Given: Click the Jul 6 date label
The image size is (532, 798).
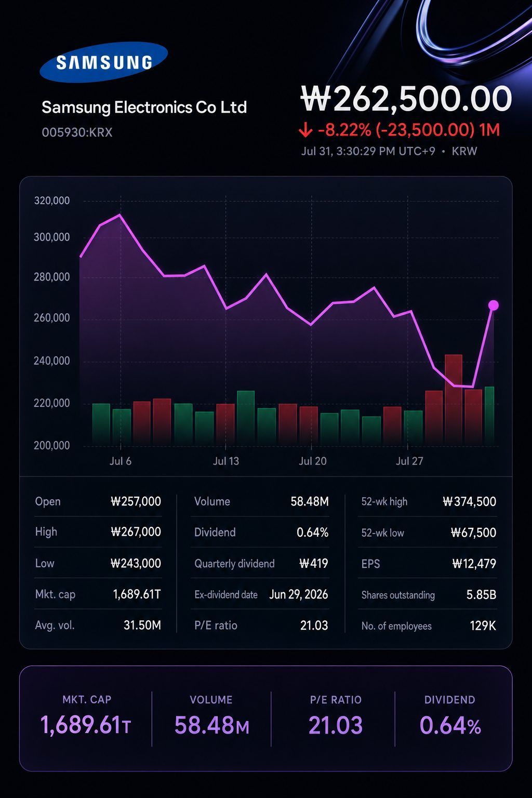Looking at the screenshot, I should 121,461.
